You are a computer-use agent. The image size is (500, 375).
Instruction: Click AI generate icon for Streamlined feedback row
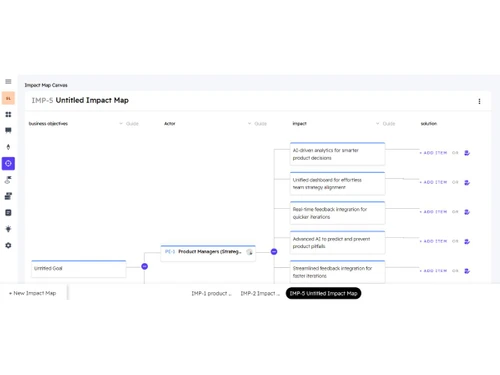(x=467, y=271)
